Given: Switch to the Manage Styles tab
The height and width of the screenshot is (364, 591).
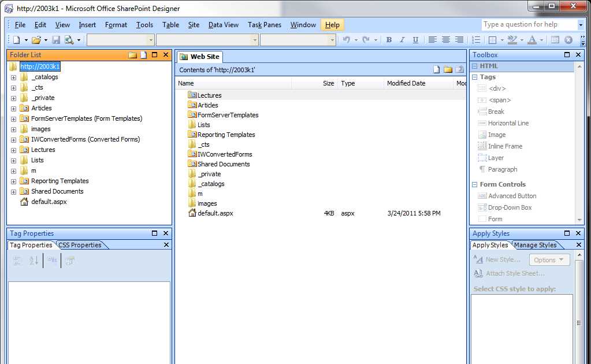Looking at the screenshot, I should click(537, 244).
